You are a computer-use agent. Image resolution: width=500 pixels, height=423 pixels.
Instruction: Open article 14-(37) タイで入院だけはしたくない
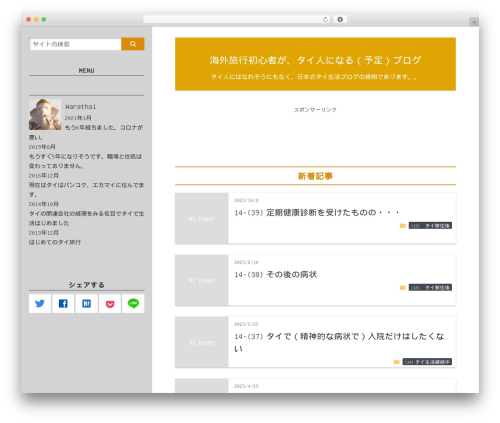point(339,342)
